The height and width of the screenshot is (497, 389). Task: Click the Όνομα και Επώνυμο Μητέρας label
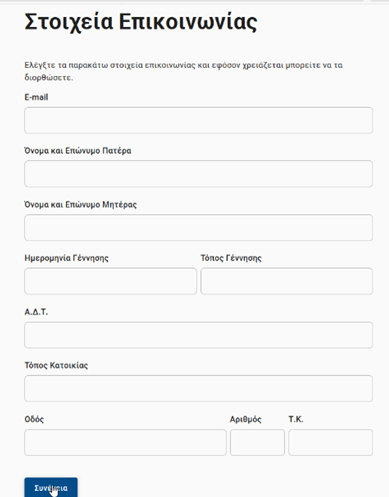click(x=81, y=204)
